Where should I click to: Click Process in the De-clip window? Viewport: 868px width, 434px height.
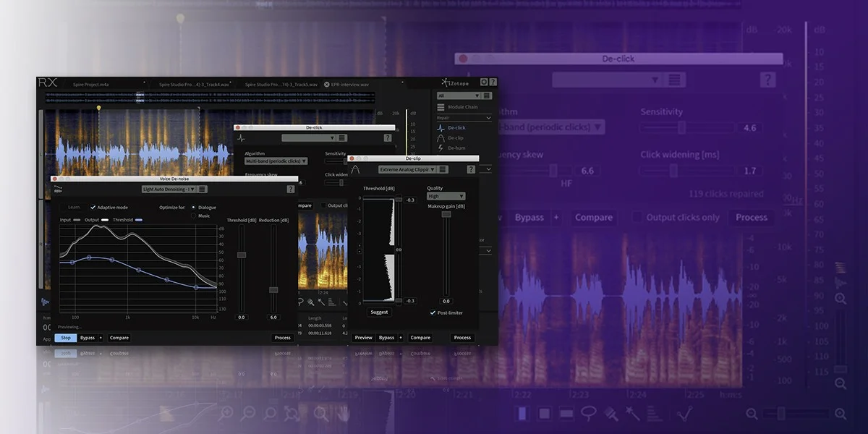coord(462,338)
